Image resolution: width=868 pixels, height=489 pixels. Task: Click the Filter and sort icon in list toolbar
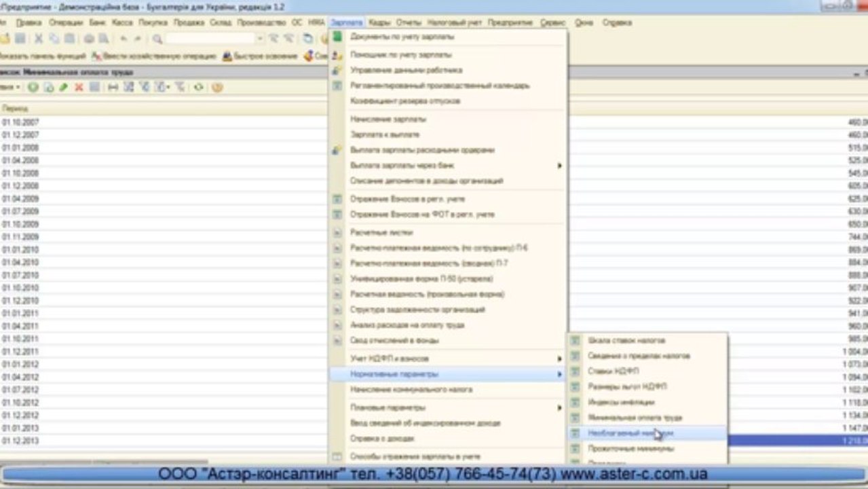(128, 87)
